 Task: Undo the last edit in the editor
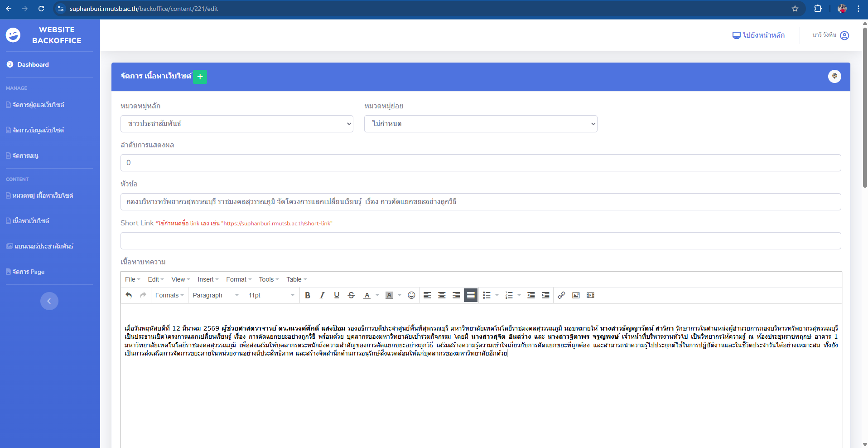(x=129, y=295)
